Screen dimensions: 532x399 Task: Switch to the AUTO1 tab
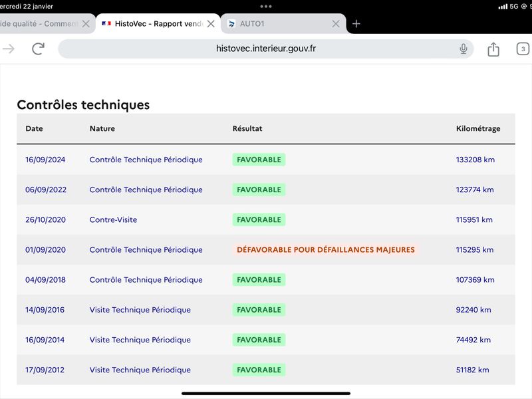[x=283, y=24]
